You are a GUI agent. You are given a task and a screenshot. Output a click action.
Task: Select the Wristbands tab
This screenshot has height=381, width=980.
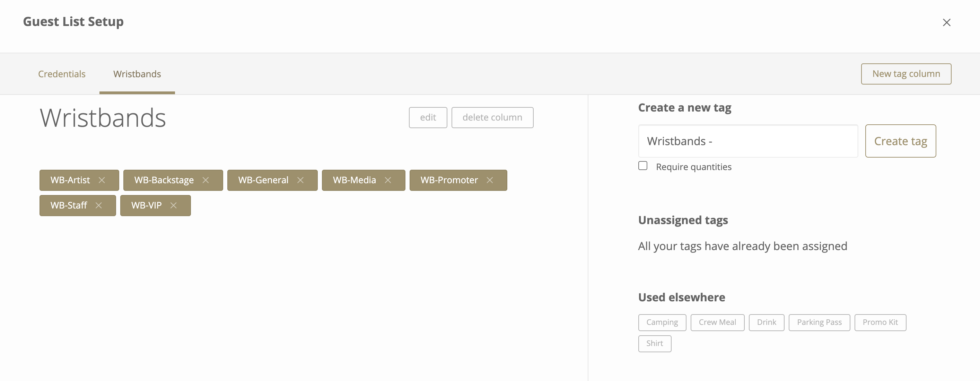(137, 74)
